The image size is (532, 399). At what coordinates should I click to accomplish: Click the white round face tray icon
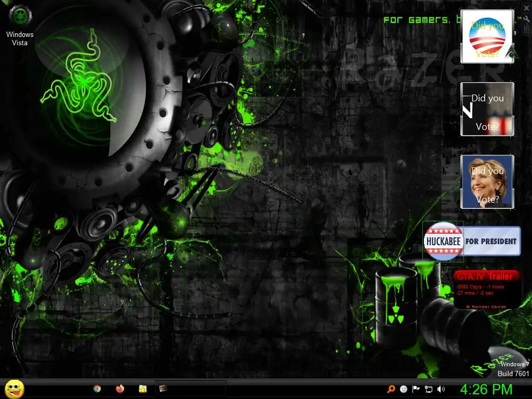pos(403,389)
